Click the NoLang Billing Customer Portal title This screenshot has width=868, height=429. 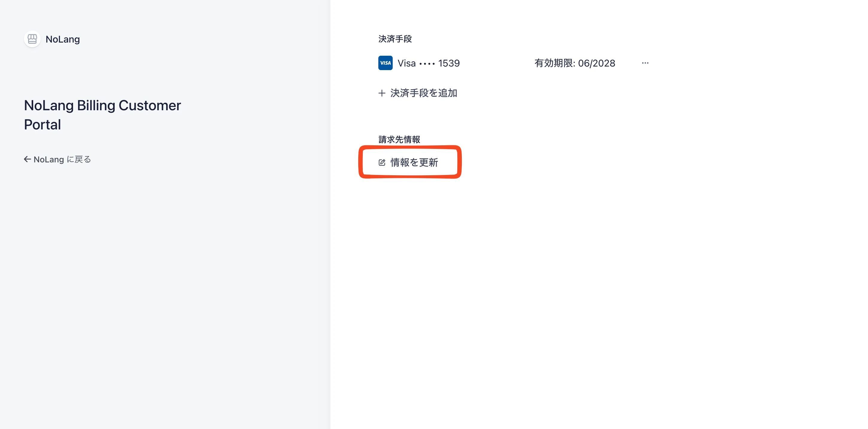102,115
